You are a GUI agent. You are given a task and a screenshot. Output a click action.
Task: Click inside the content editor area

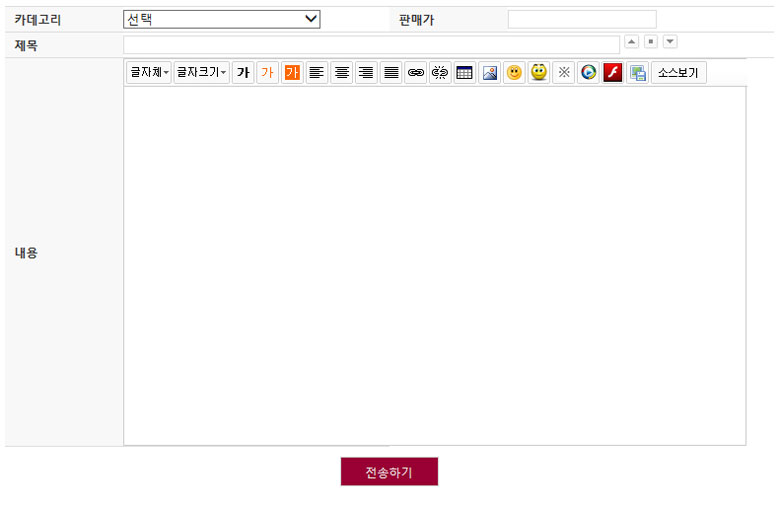click(x=435, y=266)
